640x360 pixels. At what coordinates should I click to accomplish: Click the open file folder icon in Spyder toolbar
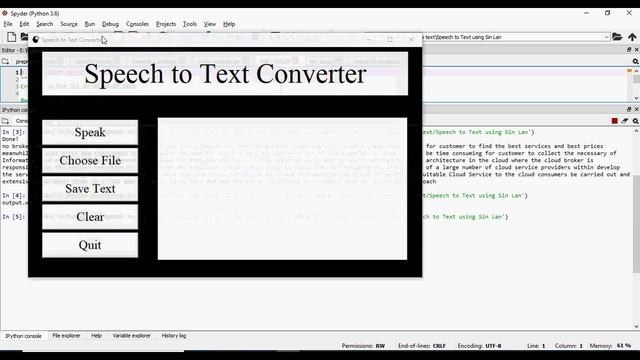coord(24,37)
